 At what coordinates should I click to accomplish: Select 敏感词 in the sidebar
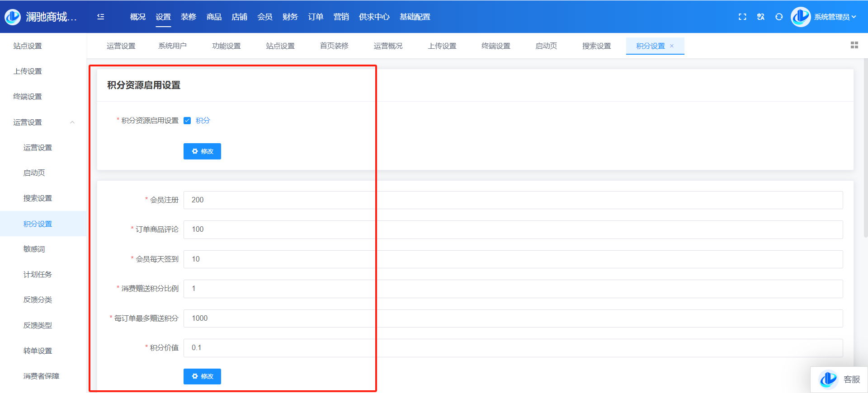coord(34,249)
